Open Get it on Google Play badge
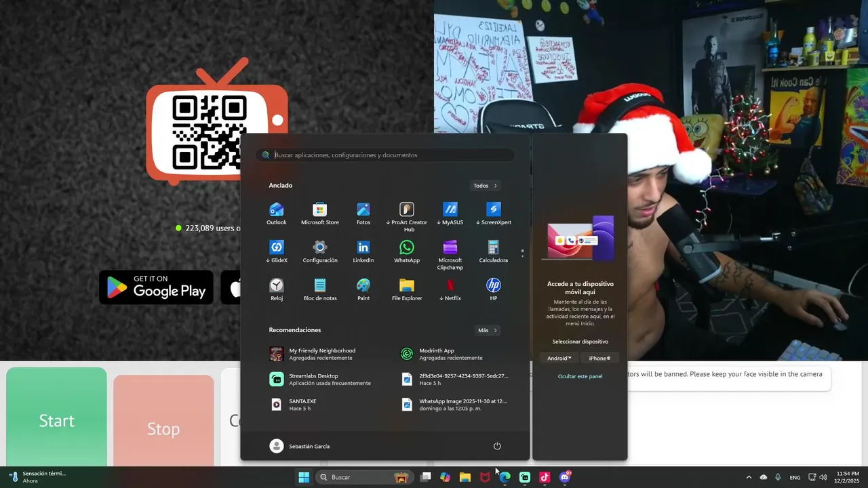This screenshot has width=868, height=488. (156, 287)
